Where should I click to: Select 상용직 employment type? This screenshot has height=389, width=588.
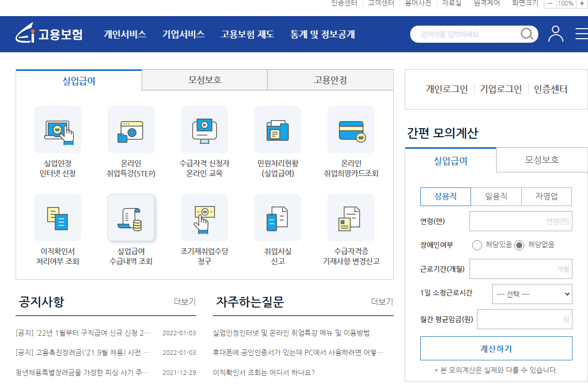click(445, 197)
